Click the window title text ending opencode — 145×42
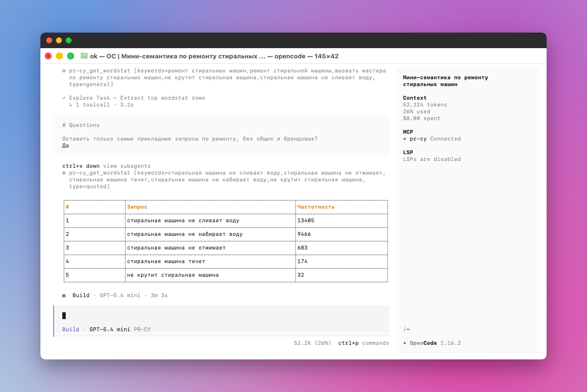Screen dimensions: 587x392 pyautogui.click(x=214, y=56)
